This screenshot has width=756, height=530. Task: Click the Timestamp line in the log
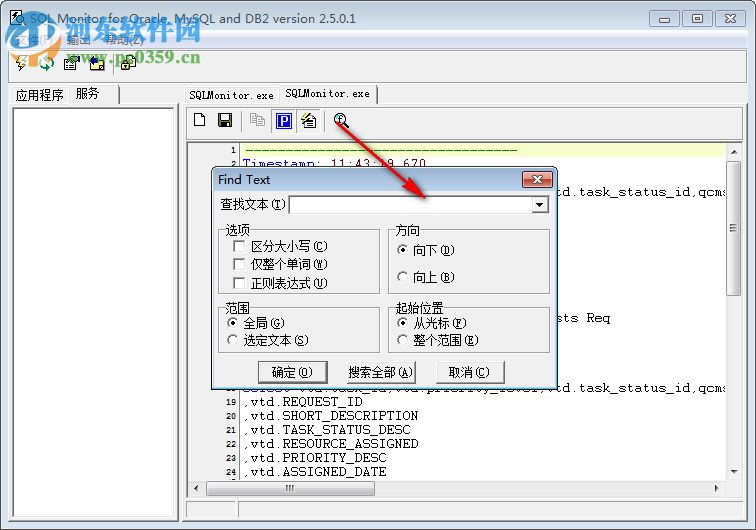334,163
